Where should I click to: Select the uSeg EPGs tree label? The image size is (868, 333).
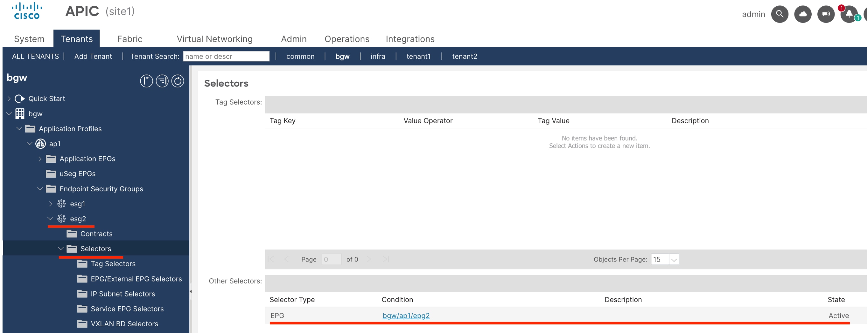click(78, 173)
